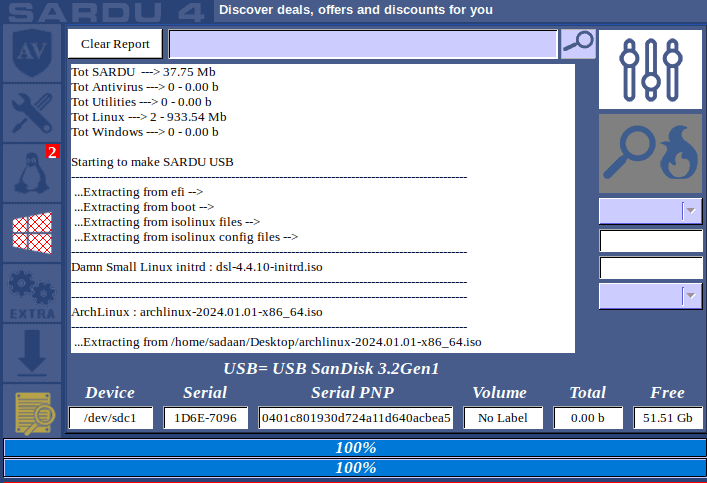This screenshot has height=483, width=707.
Task: Expand the first combo box below burn icon
Action: click(x=650, y=211)
